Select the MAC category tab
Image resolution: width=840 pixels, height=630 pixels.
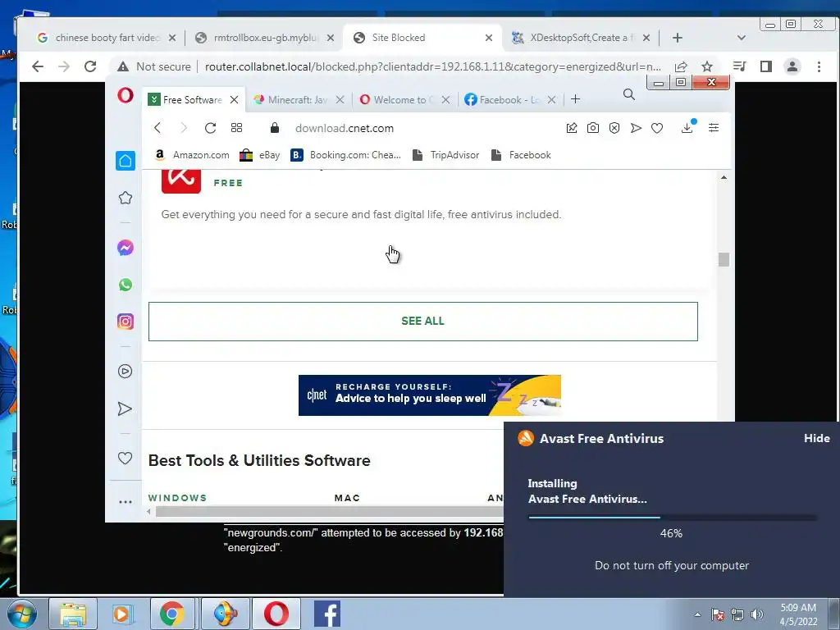click(347, 498)
